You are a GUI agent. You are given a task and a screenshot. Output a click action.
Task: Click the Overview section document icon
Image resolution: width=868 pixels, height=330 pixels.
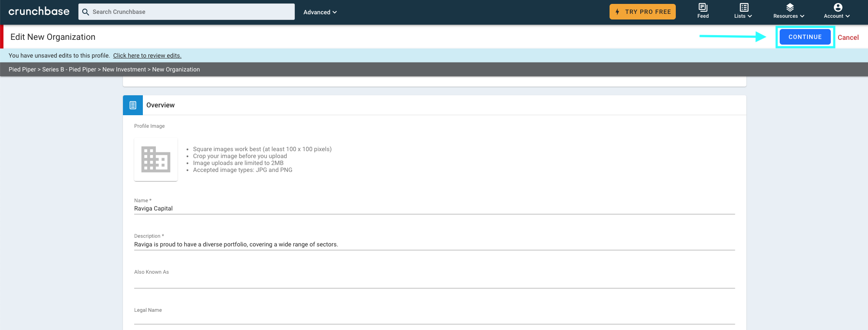[x=133, y=105]
